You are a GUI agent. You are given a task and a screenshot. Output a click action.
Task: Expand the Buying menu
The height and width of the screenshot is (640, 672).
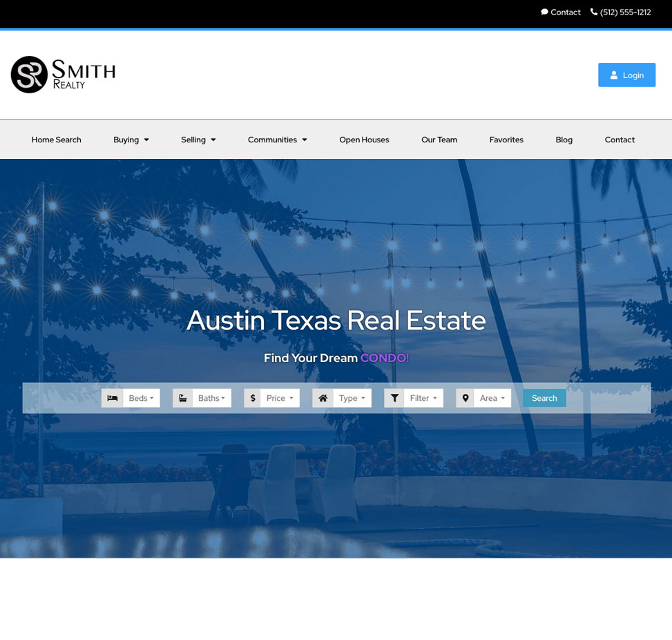131,139
